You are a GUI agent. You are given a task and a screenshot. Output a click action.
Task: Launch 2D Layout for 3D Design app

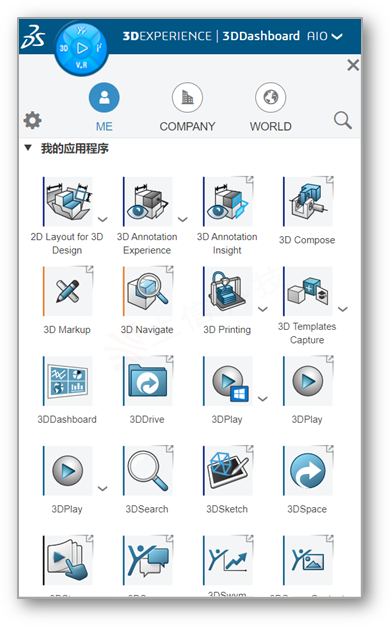click(x=68, y=202)
